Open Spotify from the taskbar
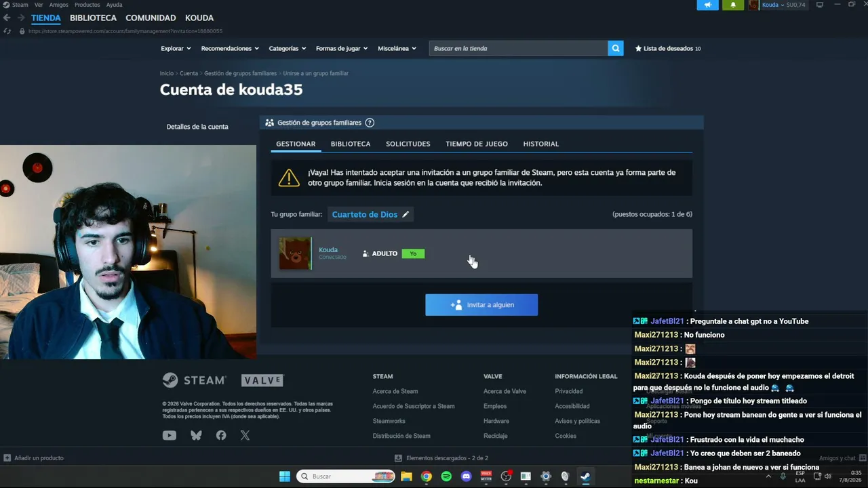 pos(446,476)
